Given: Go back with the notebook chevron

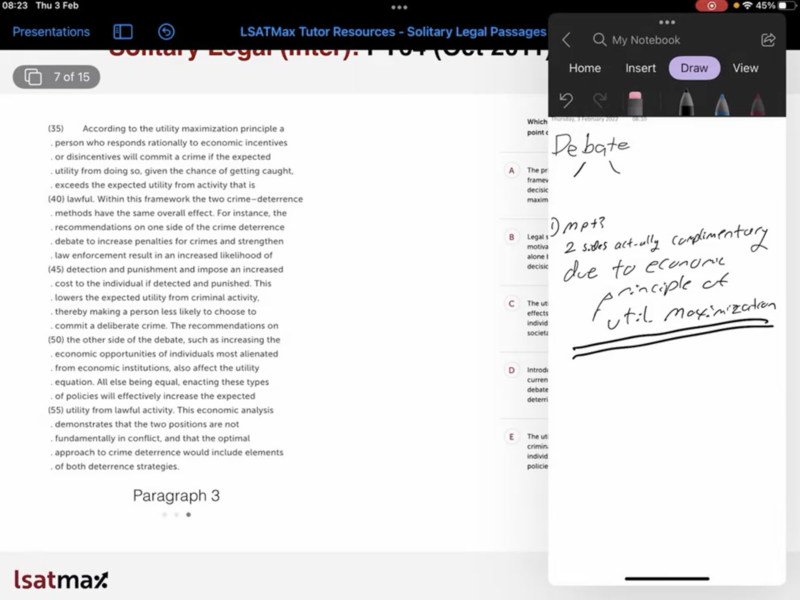Looking at the screenshot, I should coord(567,40).
